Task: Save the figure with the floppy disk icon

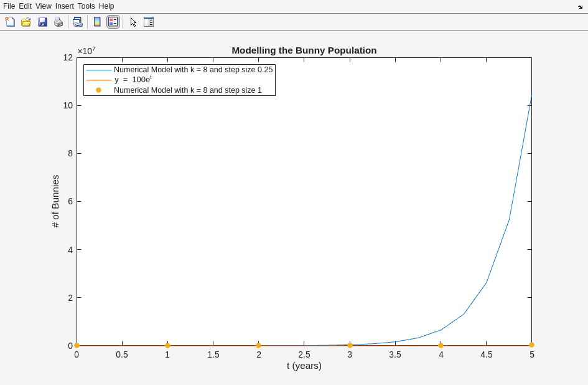Action: 42,22
